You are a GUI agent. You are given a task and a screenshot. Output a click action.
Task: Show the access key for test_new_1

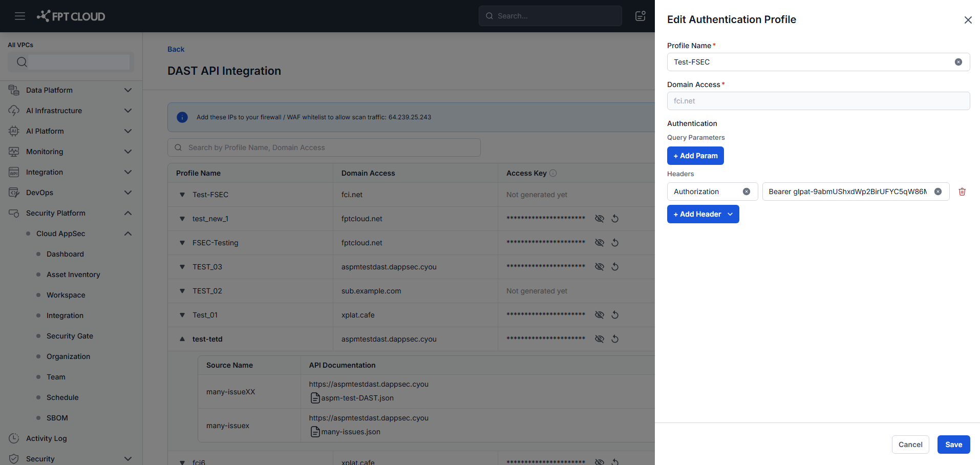click(x=600, y=219)
